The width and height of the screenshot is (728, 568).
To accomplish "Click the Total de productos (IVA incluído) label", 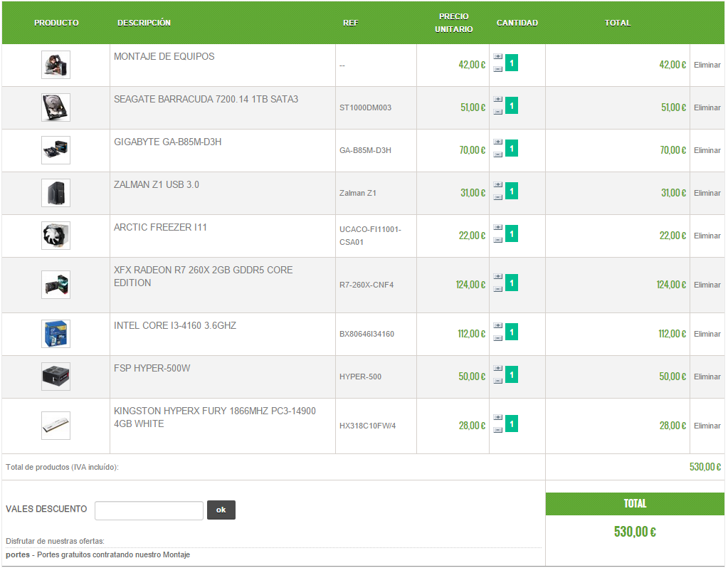I will [62, 467].
